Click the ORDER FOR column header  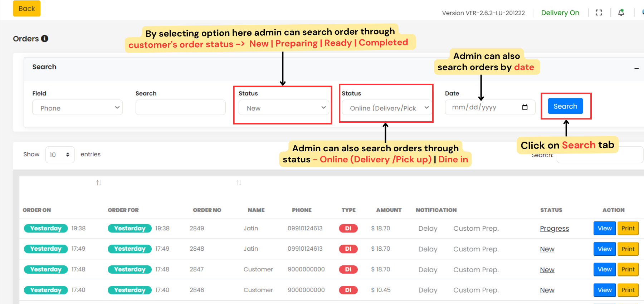click(x=123, y=210)
